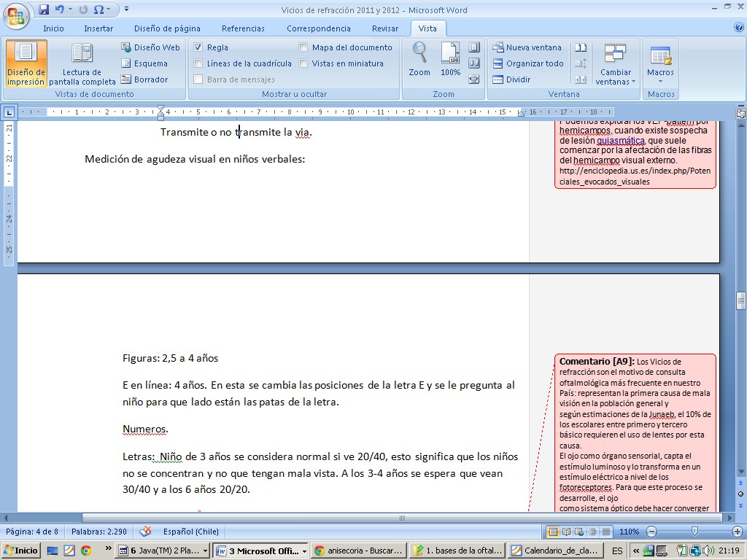Image resolution: width=747 pixels, height=560 pixels.
Task: Save document using quick access icon
Action: pyautogui.click(x=44, y=9)
